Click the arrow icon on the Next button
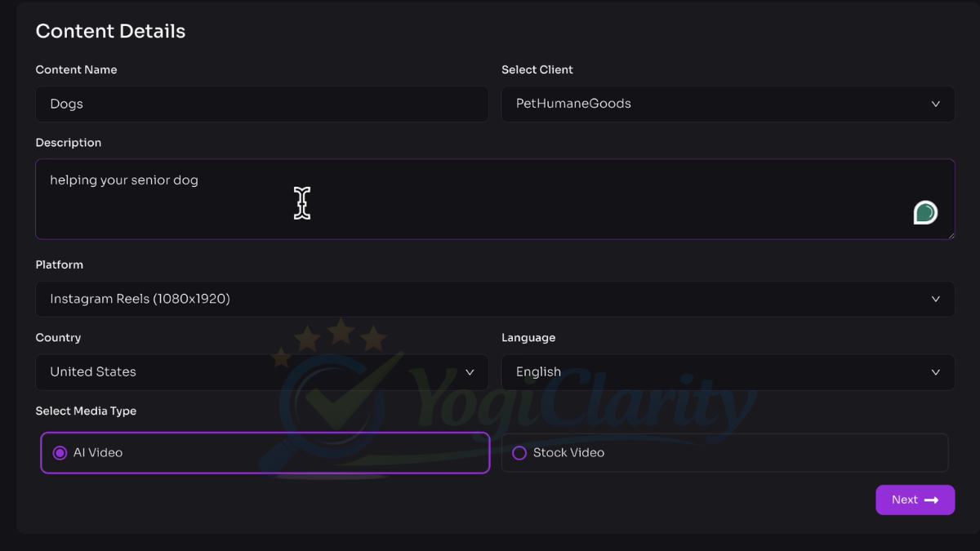 tap(931, 500)
